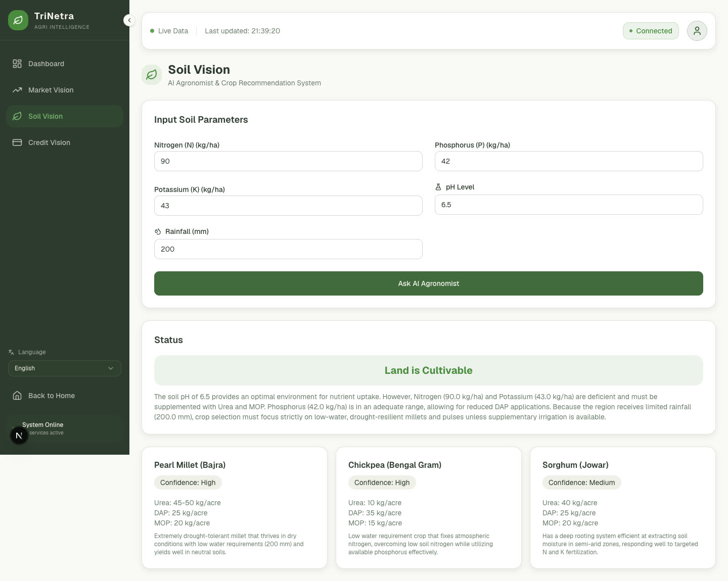Click the Input Soil Parameters heading
This screenshot has width=728, height=581.
201,120
